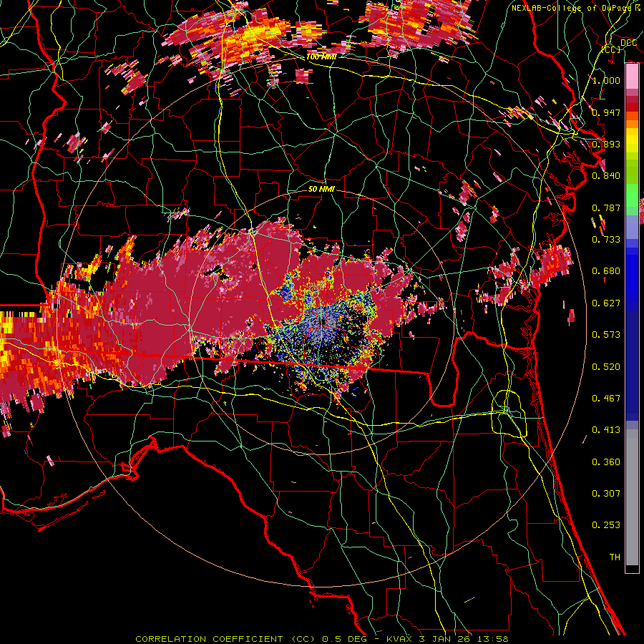
Task: Click the 0.627 scale value
Action: [x=606, y=303]
